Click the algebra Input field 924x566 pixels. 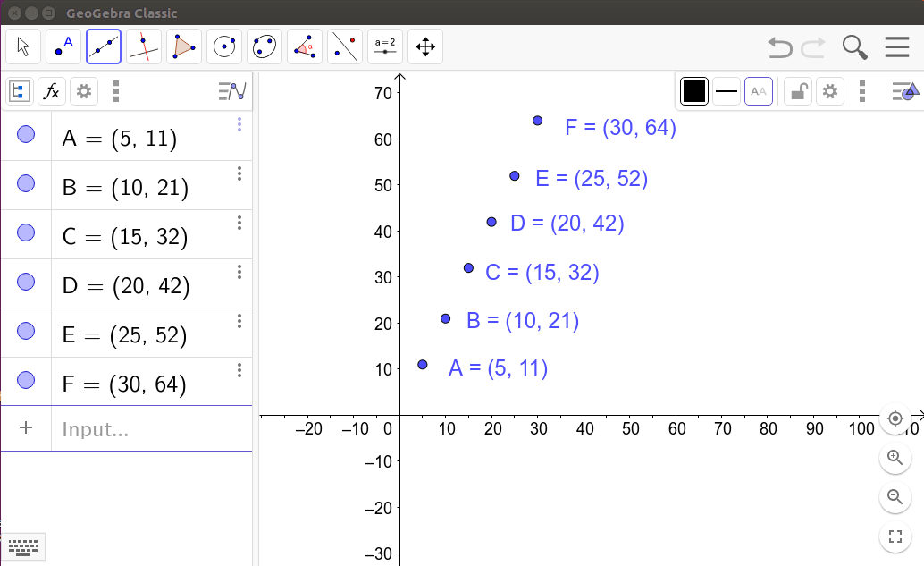click(152, 429)
